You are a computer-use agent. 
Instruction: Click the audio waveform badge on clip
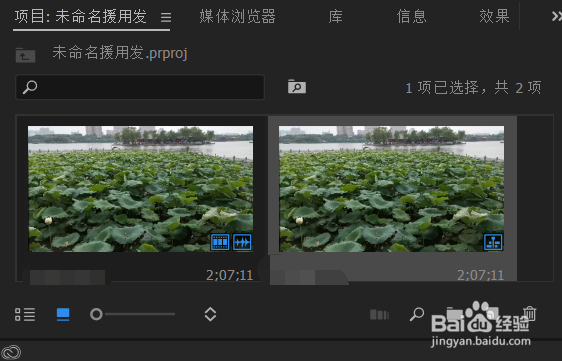tap(242, 242)
